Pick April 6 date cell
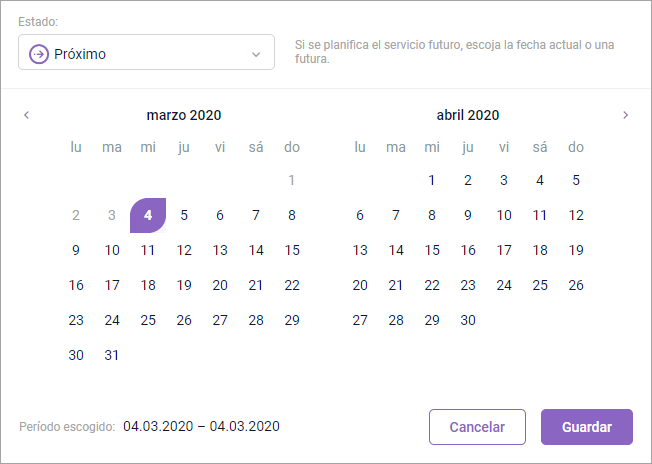Image resolution: width=652 pixels, height=464 pixels. [x=360, y=215]
